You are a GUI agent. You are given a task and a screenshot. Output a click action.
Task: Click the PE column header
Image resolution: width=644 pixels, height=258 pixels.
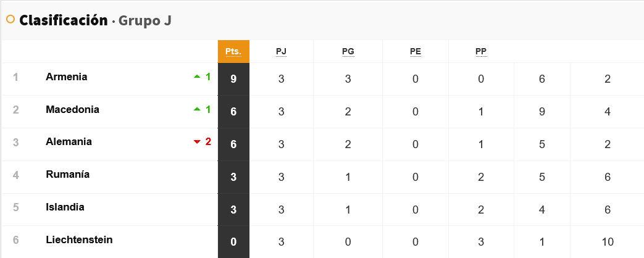416,51
